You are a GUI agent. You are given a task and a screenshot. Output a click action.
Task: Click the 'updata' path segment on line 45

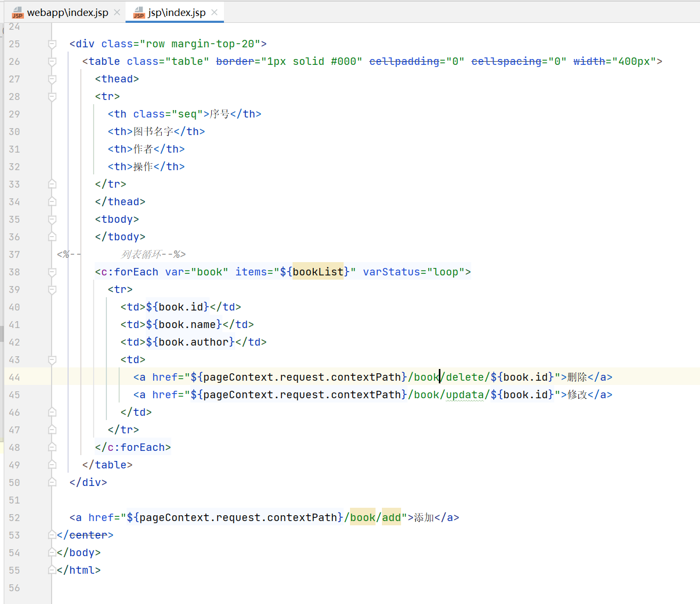click(465, 395)
